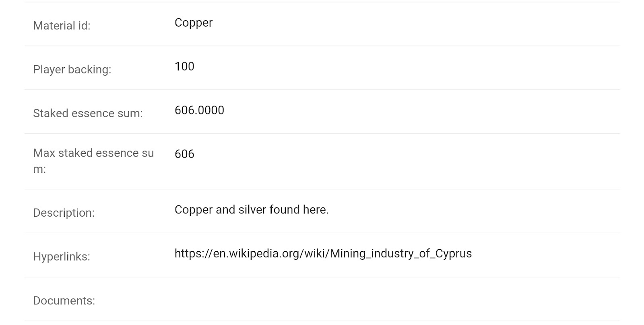Click the Documents label
644x325 pixels.
coord(64,301)
